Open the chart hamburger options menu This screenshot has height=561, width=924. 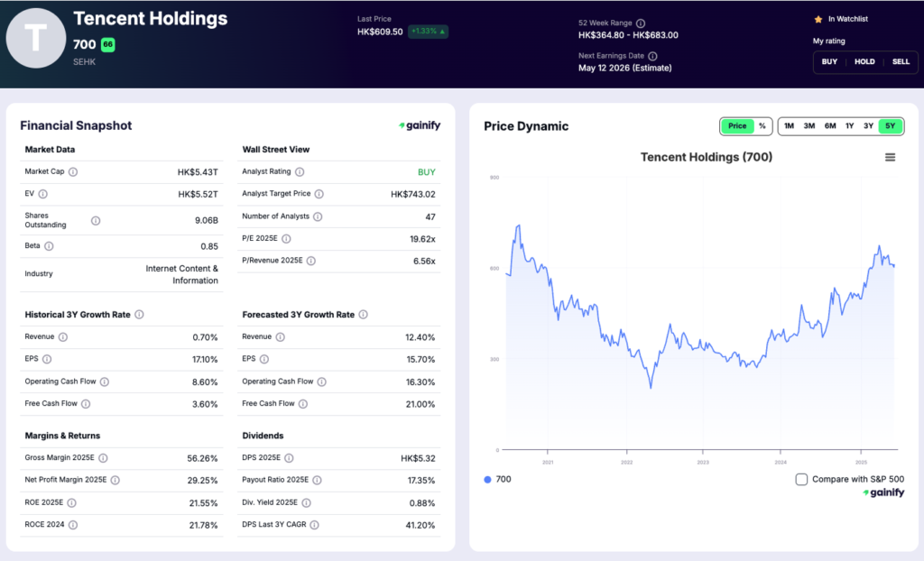click(x=891, y=156)
